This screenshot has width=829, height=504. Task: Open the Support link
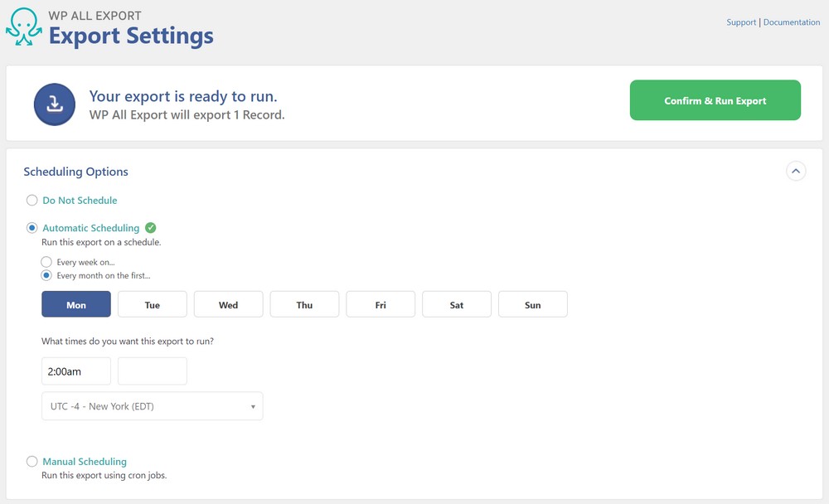[x=741, y=22]
